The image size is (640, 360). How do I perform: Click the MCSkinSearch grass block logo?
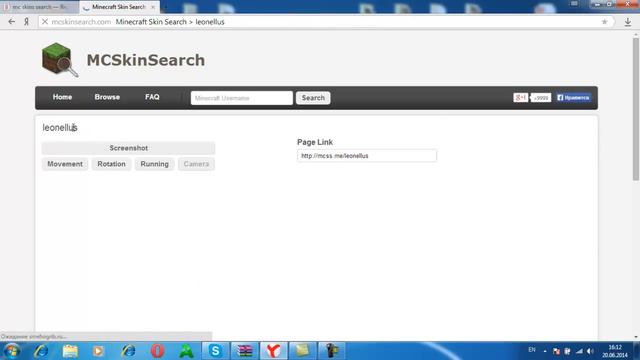pos(60,60)
